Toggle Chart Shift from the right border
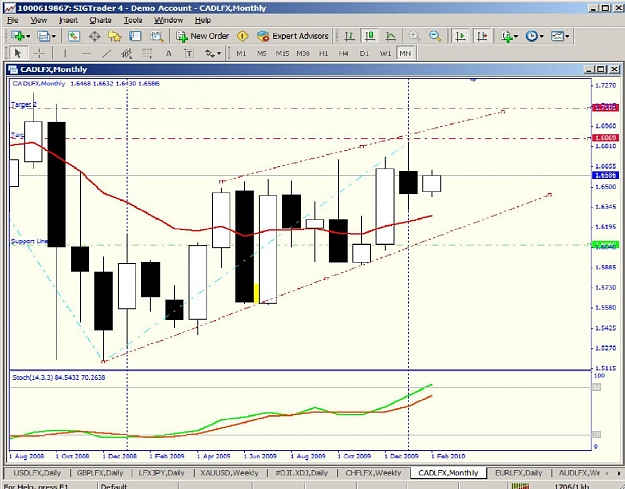This screenshot has height=489, width=625. coord(482,36)
